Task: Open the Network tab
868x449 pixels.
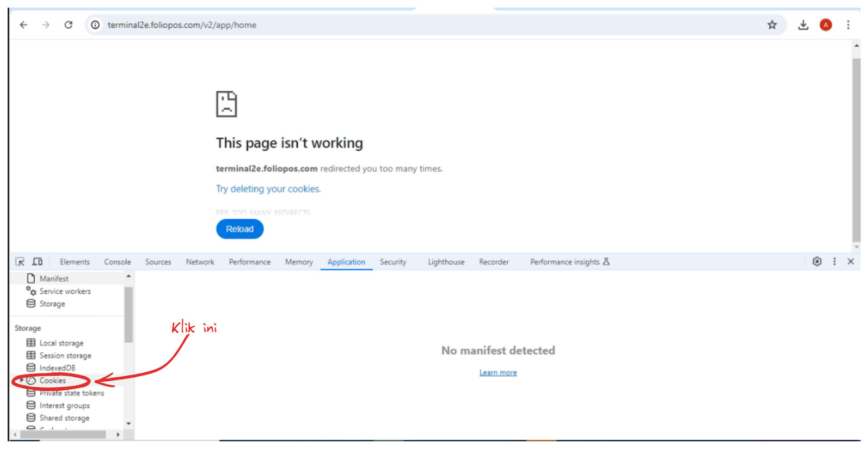Action: (x=200, y=262)
